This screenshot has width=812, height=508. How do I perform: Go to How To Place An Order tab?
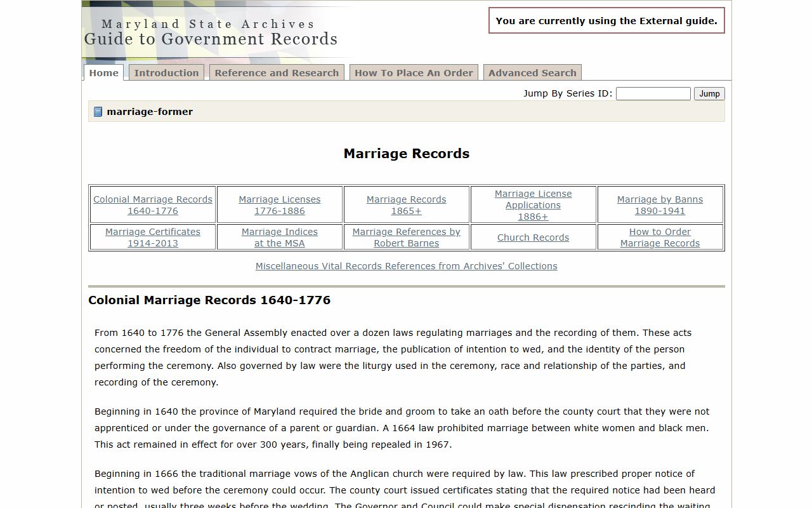[x=414, y=72]
